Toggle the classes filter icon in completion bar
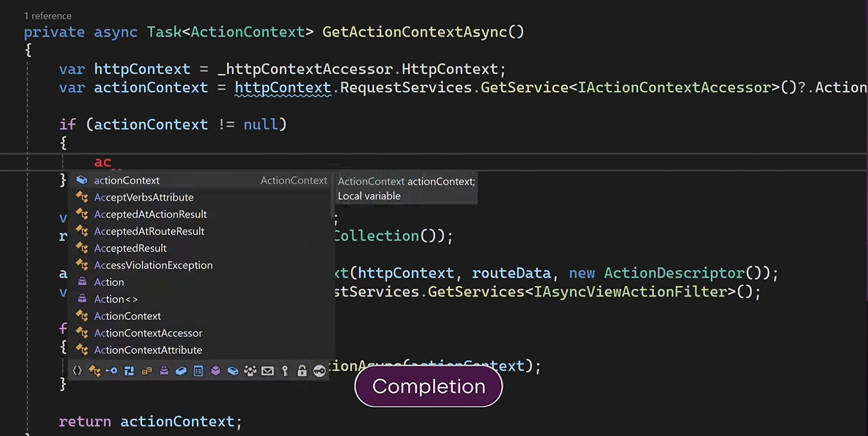Image resolution: width=868 pixels, height=436 pixels. pos(95,371)
